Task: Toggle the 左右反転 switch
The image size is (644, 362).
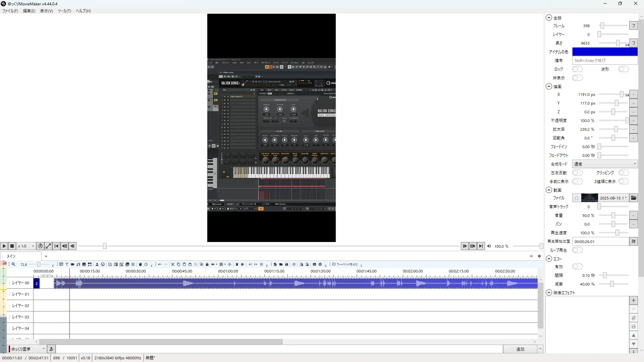Action: 577,173
